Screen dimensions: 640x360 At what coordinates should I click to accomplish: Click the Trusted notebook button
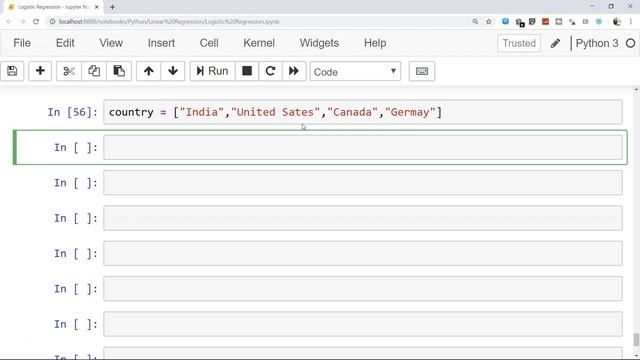coord(519,43)
